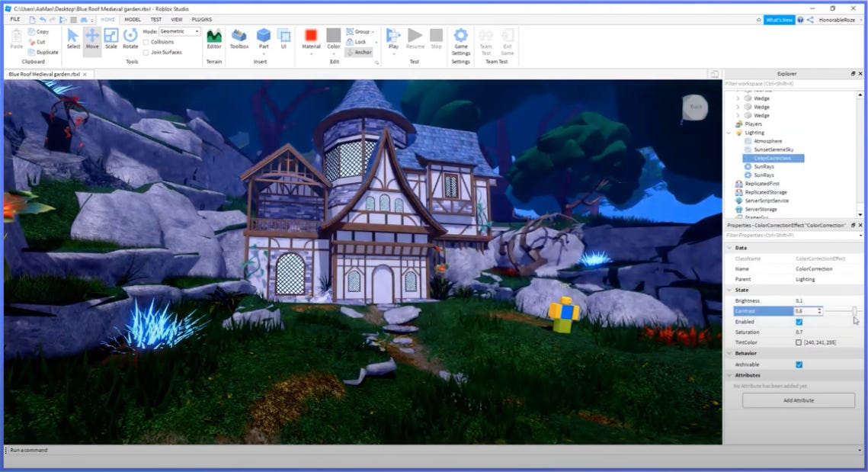Toggle the Anchor button
This screenshot has width=868, height=472.
tap(359, 52)
